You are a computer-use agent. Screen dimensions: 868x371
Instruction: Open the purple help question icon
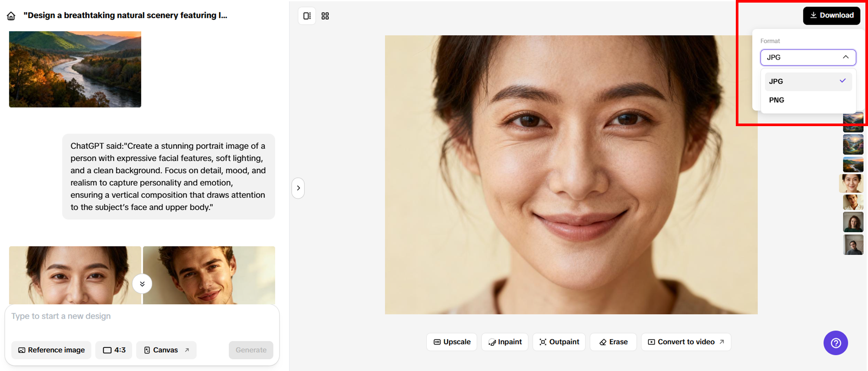[835, 343]
